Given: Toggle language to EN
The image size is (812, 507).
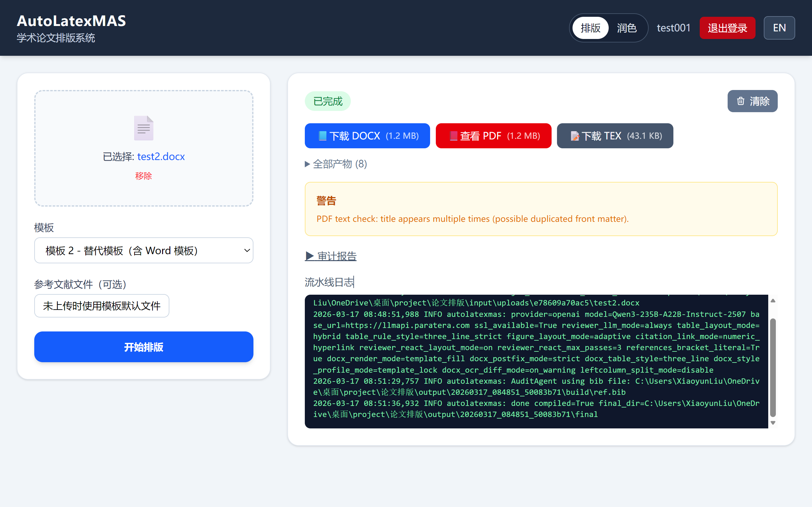Looking at the screenshot, I should click(779, 28).
